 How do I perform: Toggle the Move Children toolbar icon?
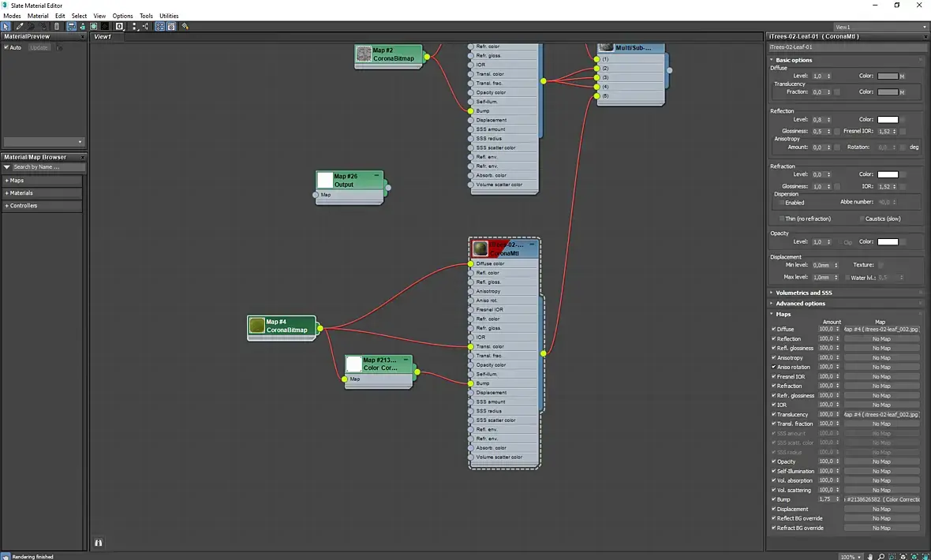click(x=71, y=27)
